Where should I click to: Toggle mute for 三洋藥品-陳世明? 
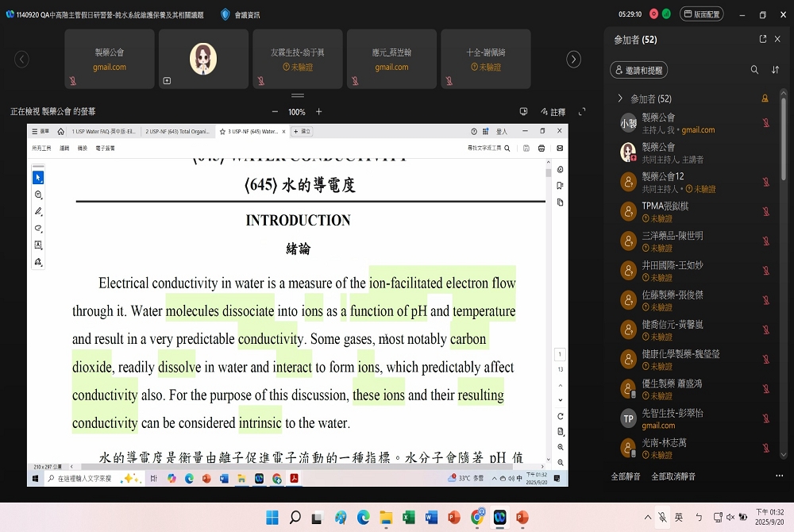coord(765,241)
